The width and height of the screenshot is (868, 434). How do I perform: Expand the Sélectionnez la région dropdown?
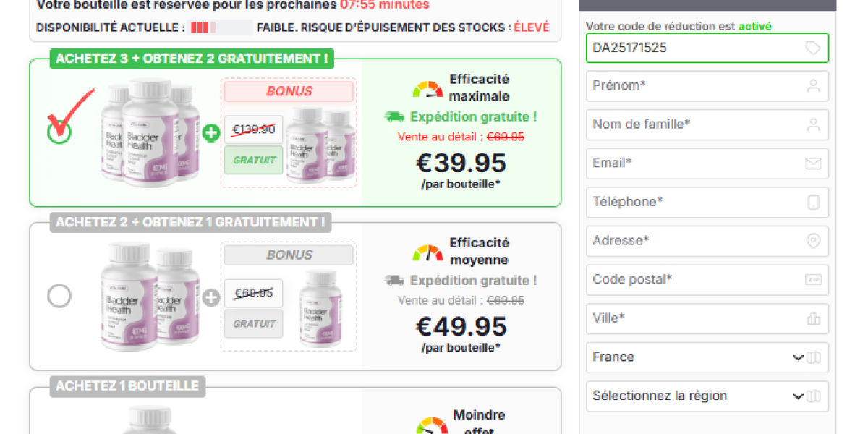707,396
